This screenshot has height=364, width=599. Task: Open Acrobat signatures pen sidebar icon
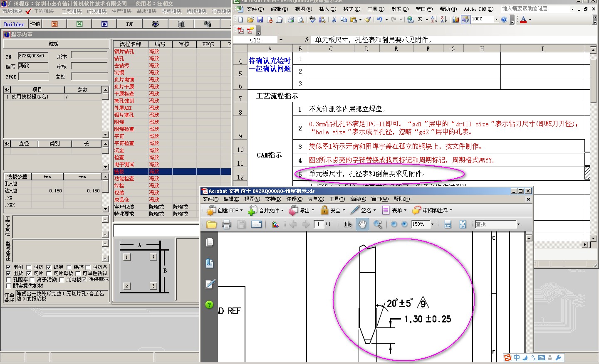(210, 284)
